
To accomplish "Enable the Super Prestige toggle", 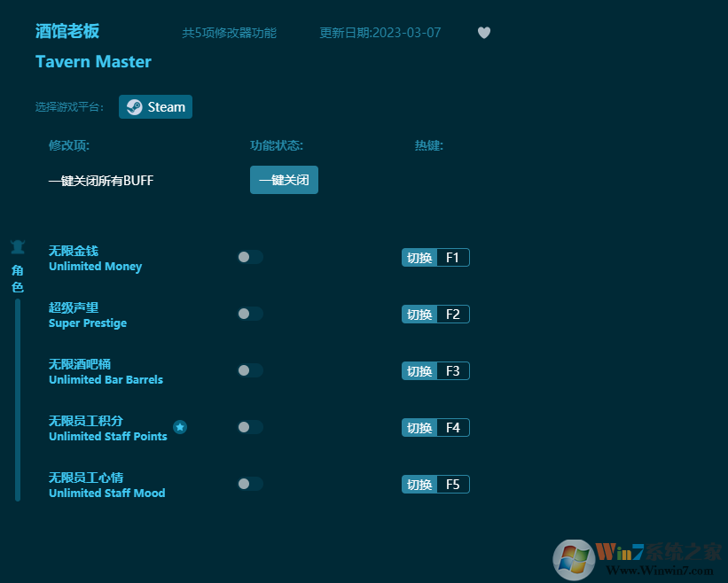I will [x=250, y=314].
